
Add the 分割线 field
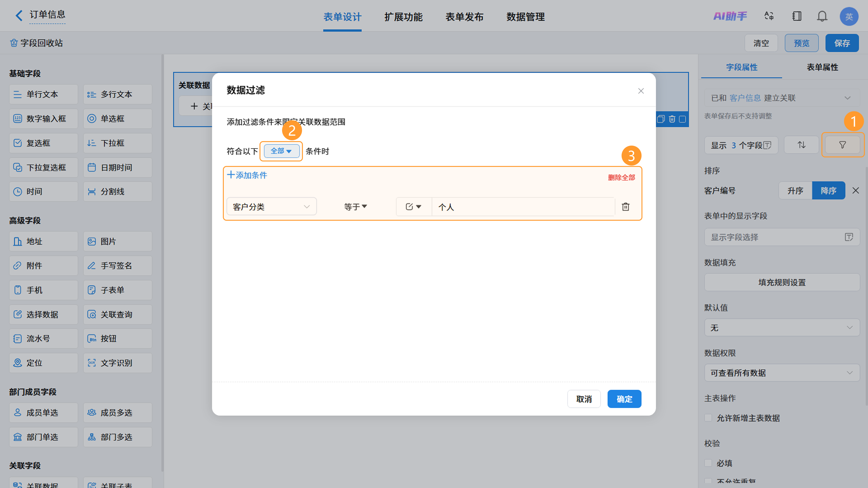(118, 192)
